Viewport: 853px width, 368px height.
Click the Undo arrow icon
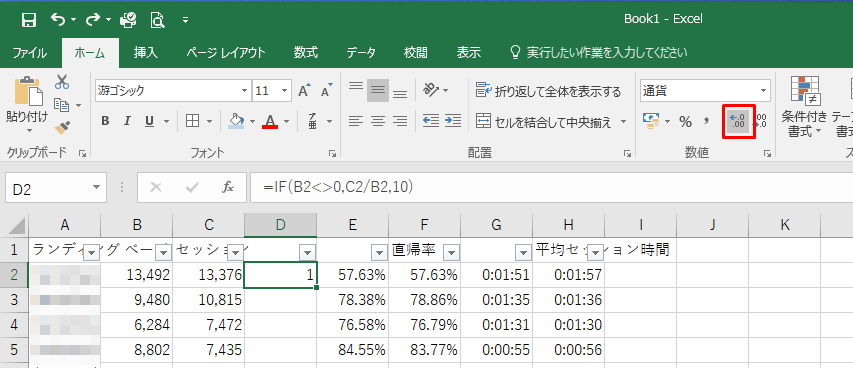point(58,20)
